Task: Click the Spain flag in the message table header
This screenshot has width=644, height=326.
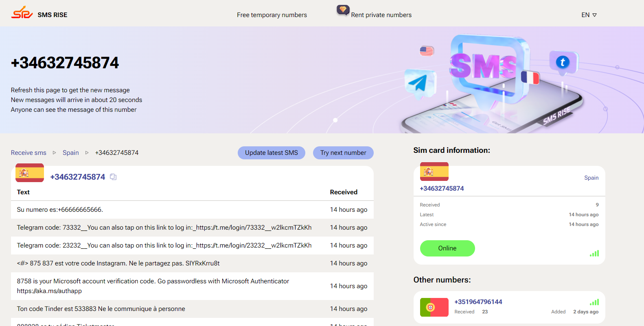Action: (30, 173)
